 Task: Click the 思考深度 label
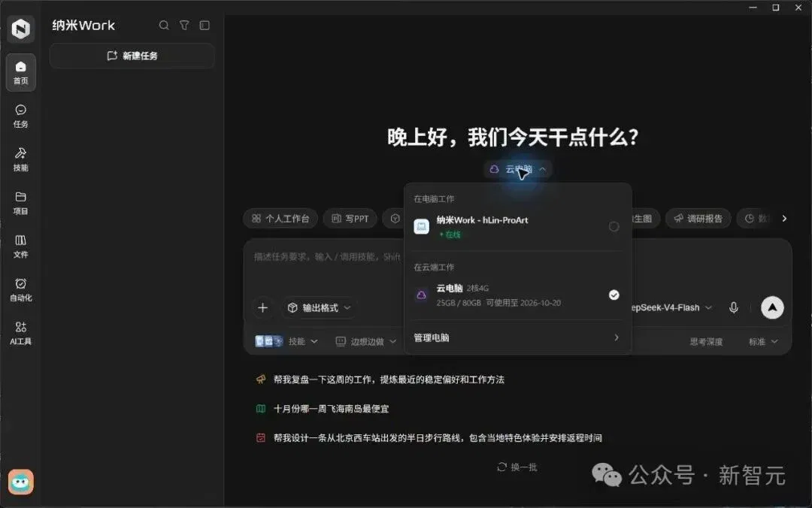(706, 341)
